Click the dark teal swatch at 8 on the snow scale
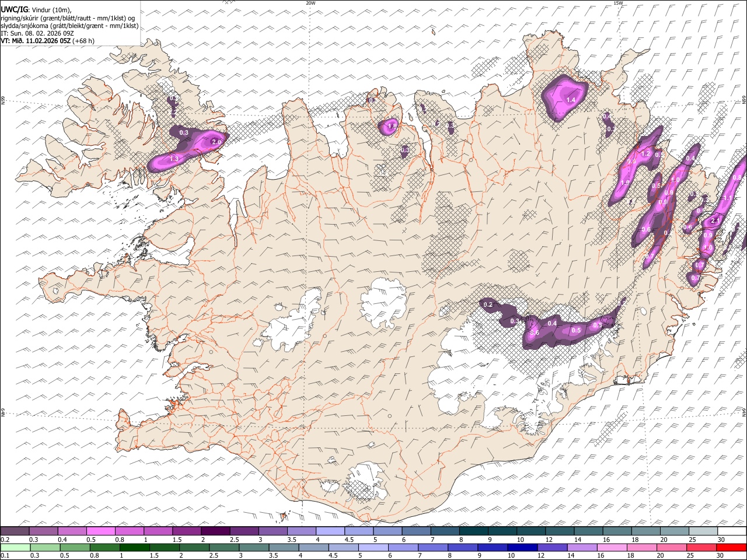The image size is (747, 560). [x=473, y=531]
